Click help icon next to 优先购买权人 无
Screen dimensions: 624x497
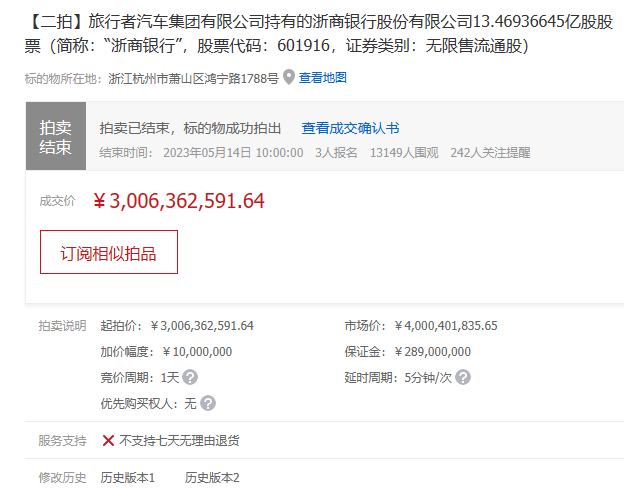(208, 403)
